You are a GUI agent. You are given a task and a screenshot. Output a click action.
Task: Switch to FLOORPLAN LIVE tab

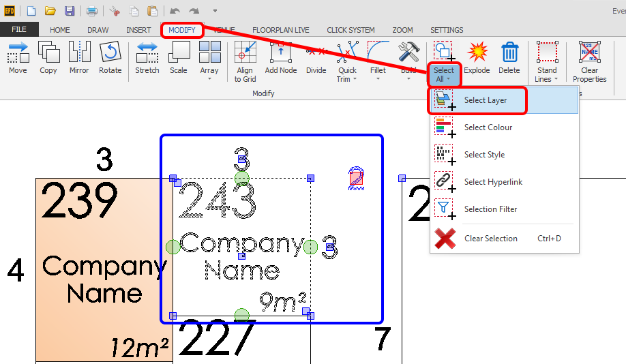281,30
